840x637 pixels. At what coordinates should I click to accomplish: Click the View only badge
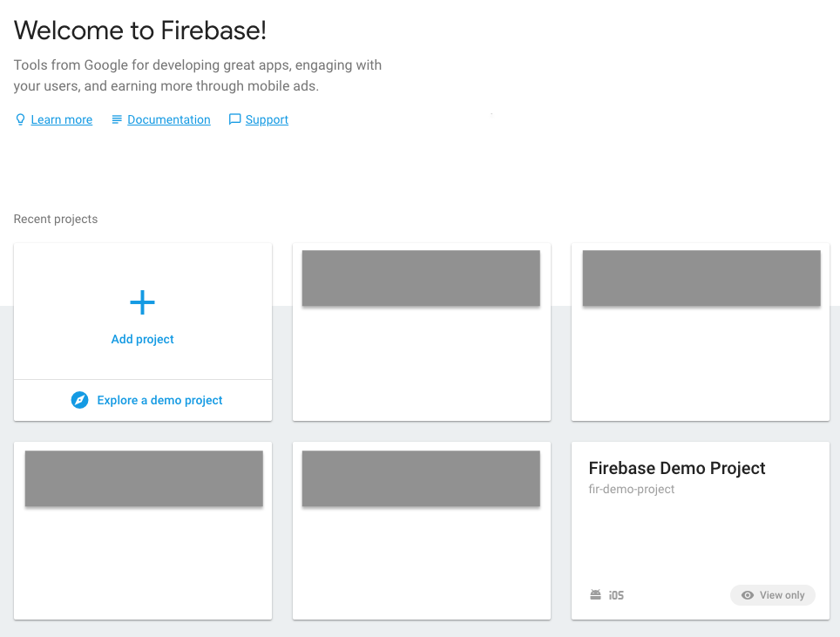pos(772,594)
